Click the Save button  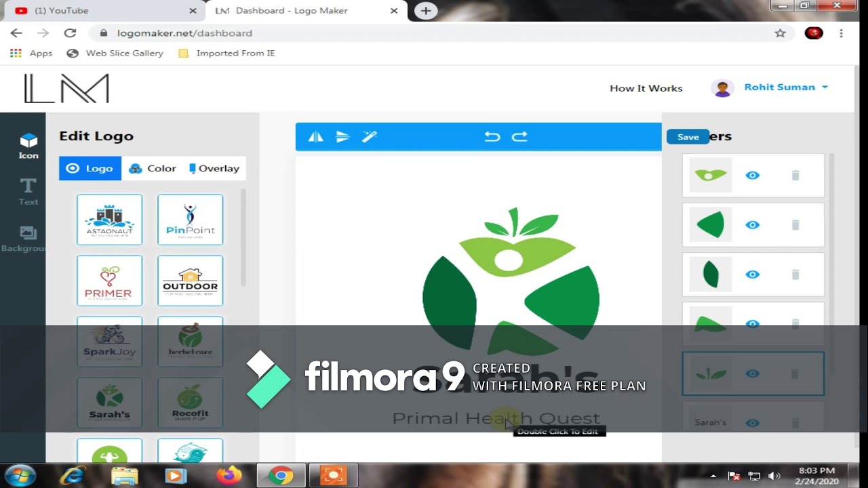(x=688, y=137)
